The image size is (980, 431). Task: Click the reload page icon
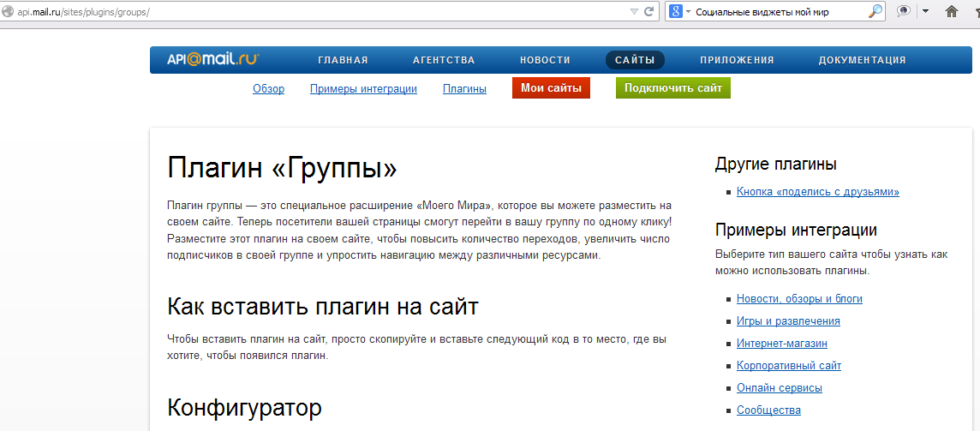pos(648,12)
